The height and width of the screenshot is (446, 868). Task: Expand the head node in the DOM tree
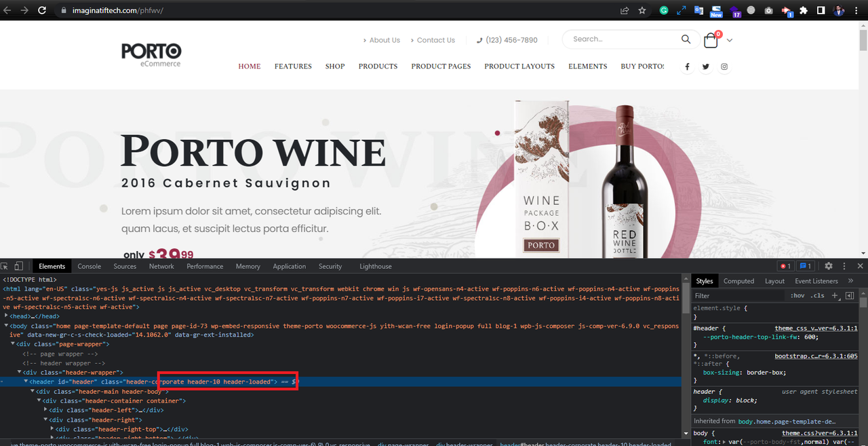7,316
